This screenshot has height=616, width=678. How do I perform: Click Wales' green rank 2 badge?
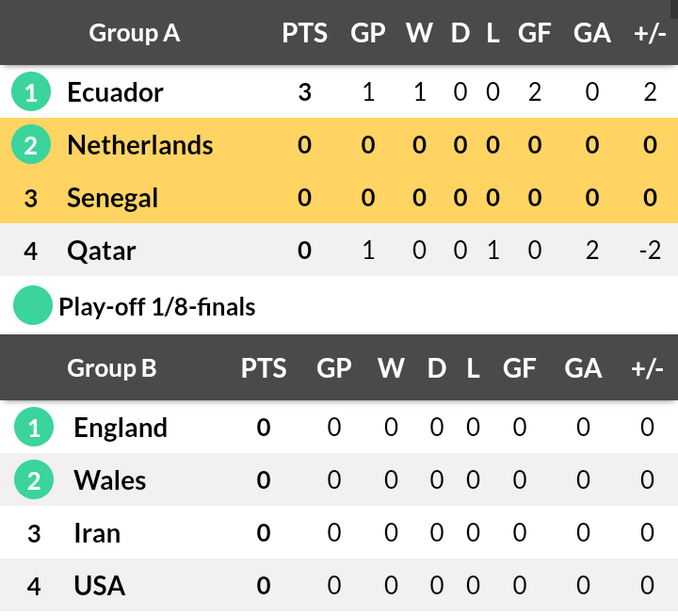[x=34, y=479]
